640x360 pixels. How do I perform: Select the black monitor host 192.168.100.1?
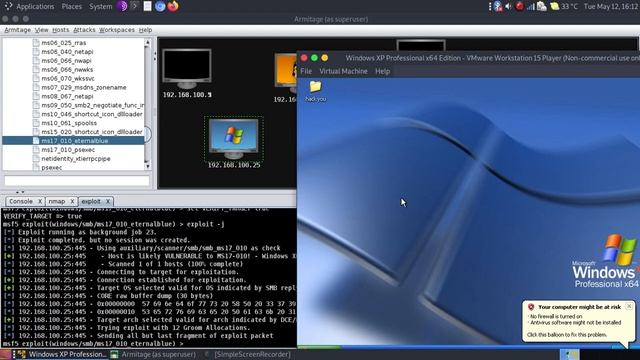click(187, 69)
